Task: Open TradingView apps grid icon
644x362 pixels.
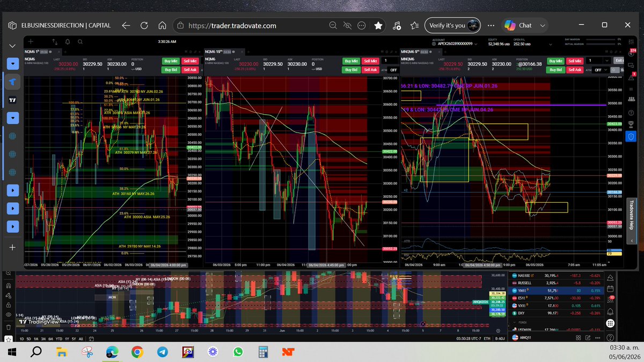Action: tap(609, 324)
